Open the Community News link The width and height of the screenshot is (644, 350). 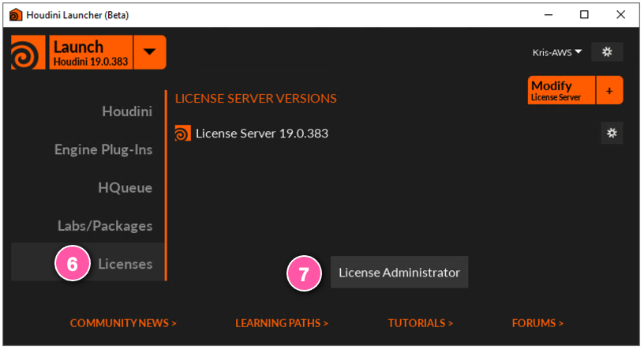123,323
